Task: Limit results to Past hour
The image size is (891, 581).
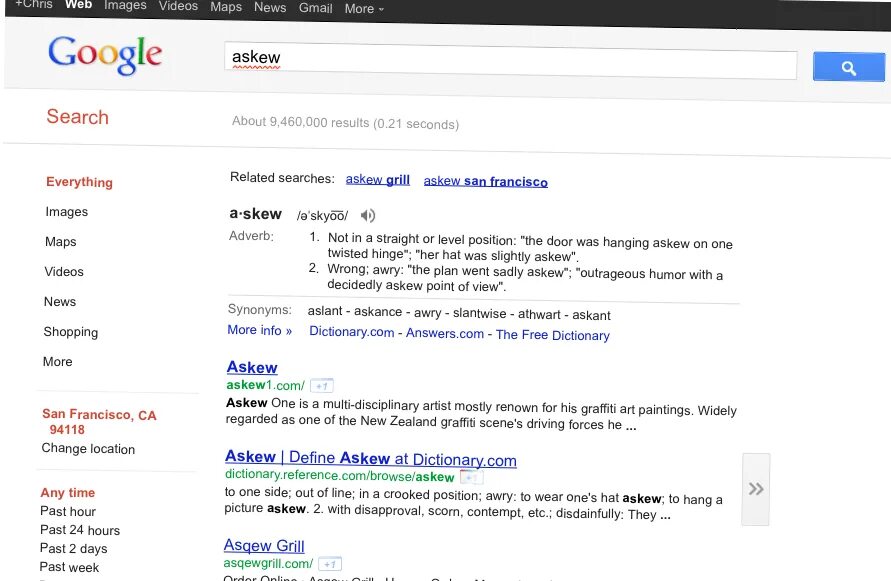Action: coord(68,511)
